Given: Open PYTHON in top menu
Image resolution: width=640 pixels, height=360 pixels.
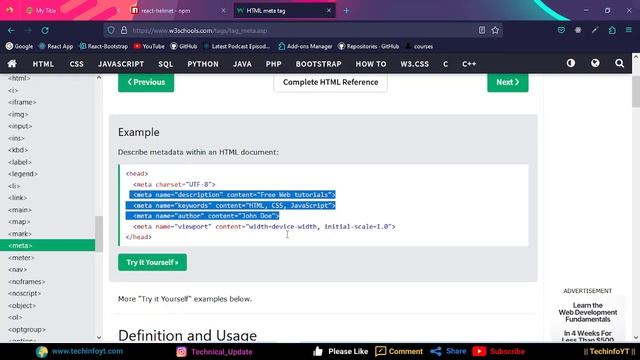Looking at the screenshot, I should click(x=203, y=64).
